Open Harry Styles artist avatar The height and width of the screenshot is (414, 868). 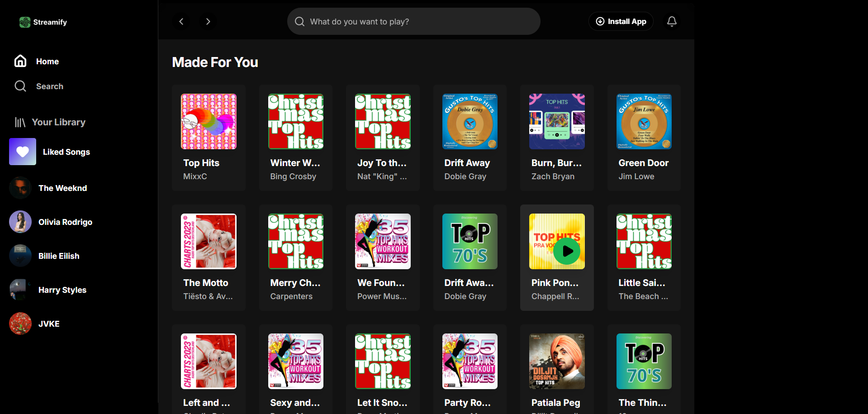[20, 290]
